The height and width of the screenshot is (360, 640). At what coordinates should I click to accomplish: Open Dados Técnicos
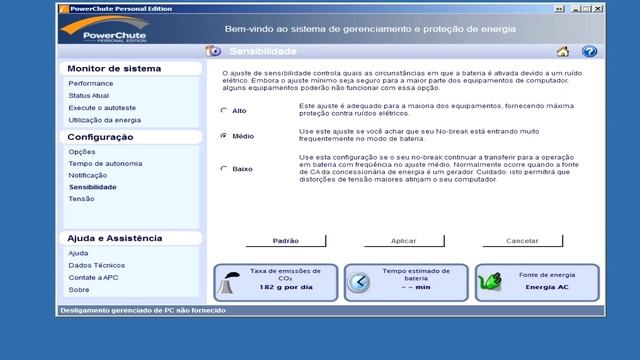(97, 265)
